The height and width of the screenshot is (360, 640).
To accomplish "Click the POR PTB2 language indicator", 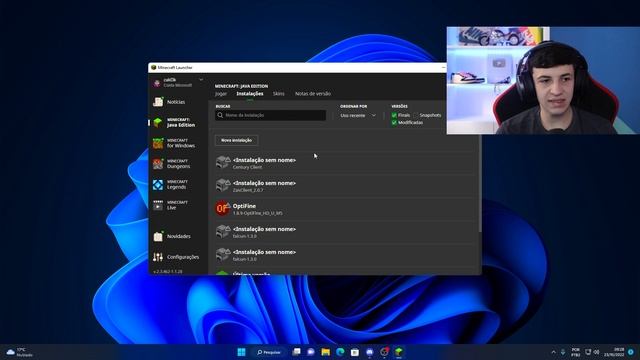I will (x=576, y=352).
